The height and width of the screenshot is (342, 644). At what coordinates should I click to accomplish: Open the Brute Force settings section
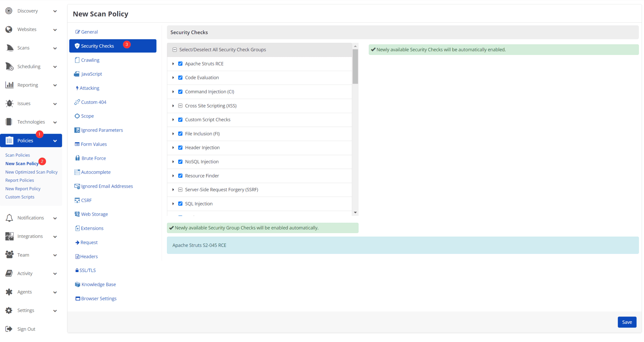pos(93,158)
